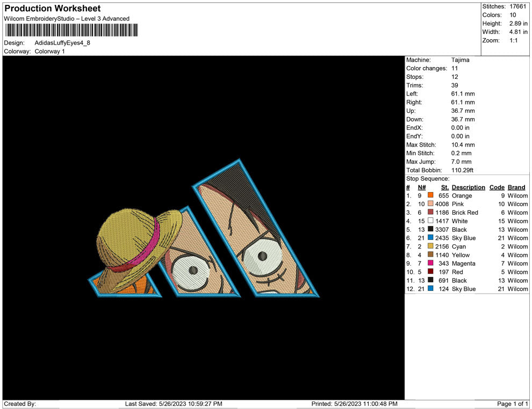
Task: Click the 'Printed: 5/26/2023 11:00:48 PM' text
Action: click(355, 404)
